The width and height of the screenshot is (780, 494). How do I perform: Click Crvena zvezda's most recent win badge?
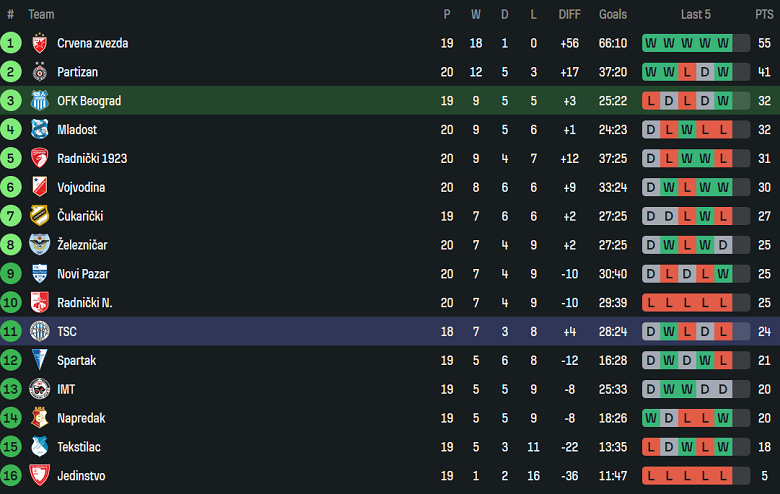click(722, 43)
